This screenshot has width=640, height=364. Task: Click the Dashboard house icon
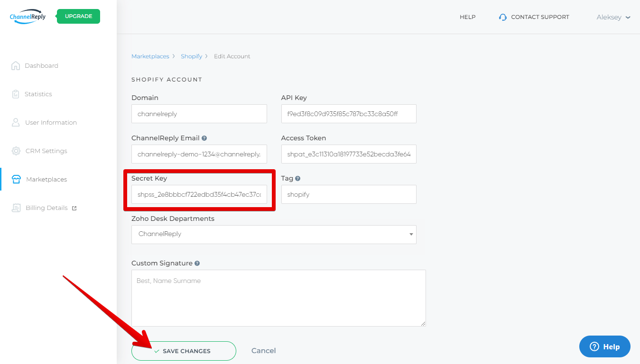coord(16,65)
